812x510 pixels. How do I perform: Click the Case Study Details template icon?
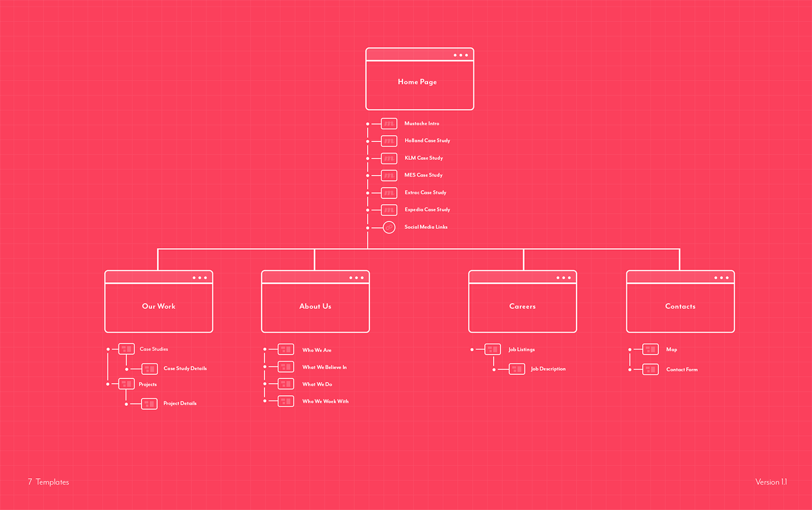point(150,369)
